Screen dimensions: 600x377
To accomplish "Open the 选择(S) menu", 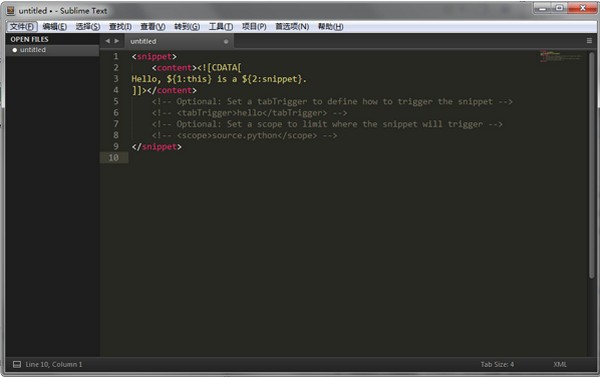I will (88, 26).
